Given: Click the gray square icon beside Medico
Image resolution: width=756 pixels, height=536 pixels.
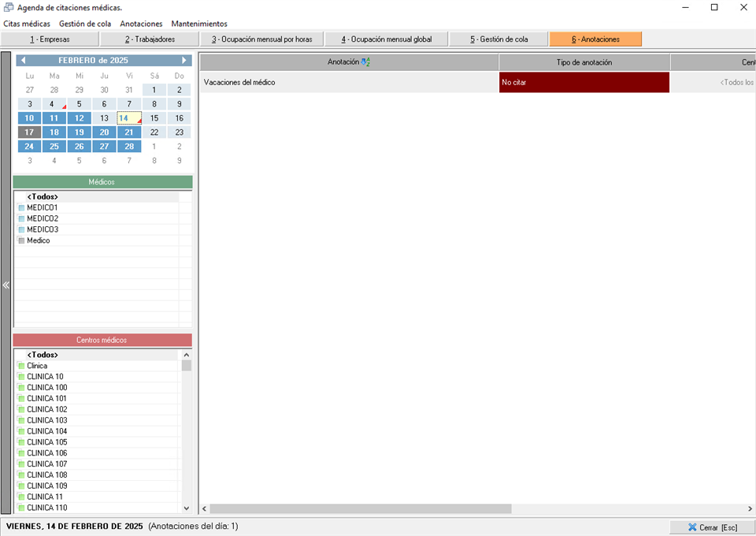Looking at the screenshot, I should click(x=21, y=241).
